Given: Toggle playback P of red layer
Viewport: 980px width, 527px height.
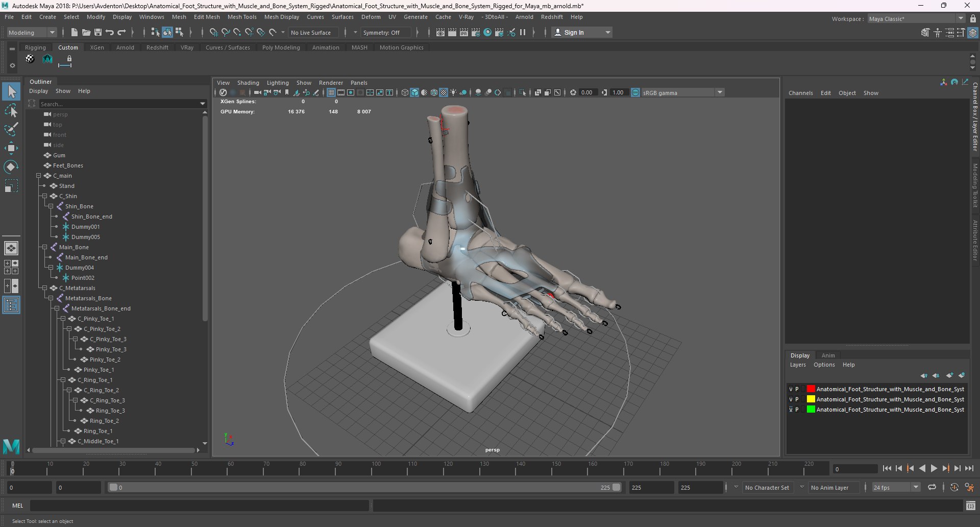Looking at the screenshot, I should 797,389.
